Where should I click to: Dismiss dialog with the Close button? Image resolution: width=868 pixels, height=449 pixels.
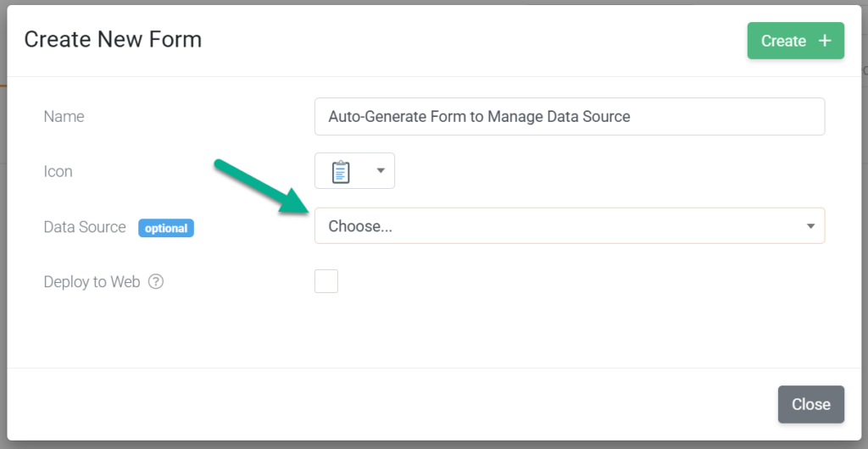click(811, 404)
